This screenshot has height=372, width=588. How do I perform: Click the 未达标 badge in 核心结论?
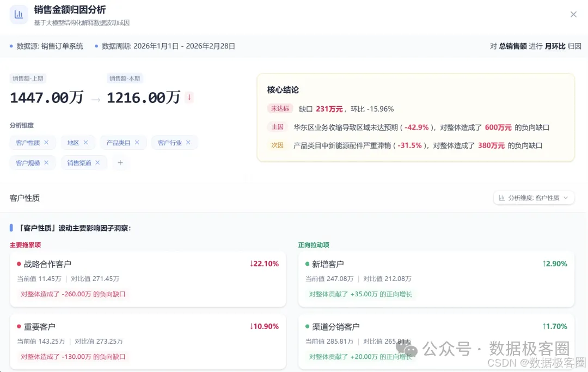280,108
